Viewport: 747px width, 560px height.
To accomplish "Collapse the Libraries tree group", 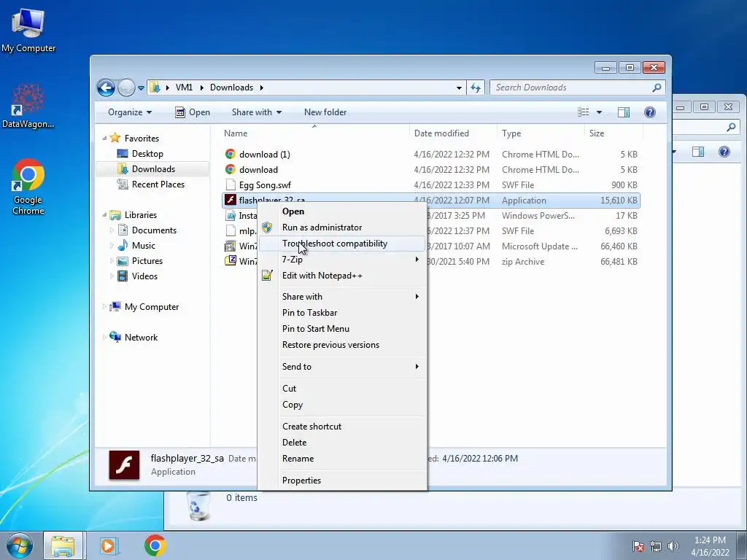I will [x=105, y=215].
